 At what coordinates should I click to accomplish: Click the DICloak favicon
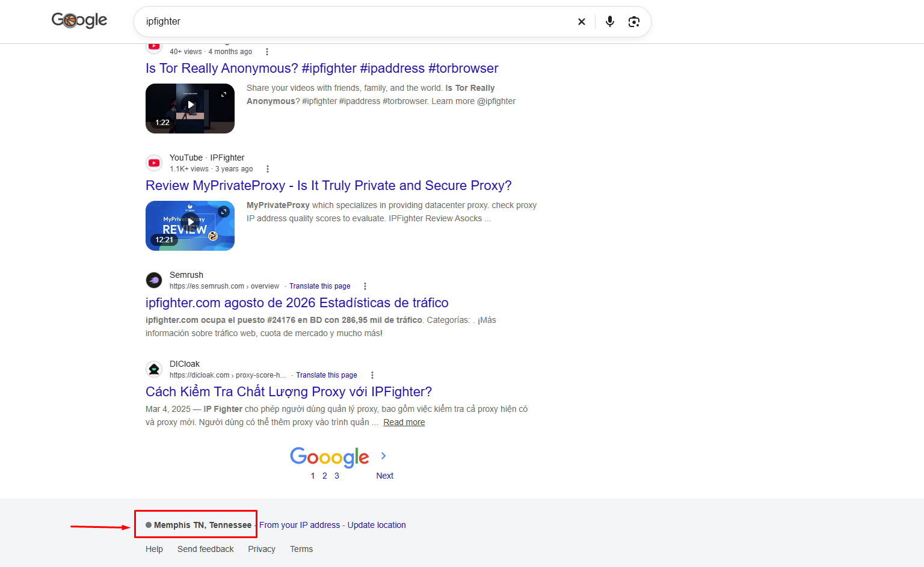click(x=154, y=369)
